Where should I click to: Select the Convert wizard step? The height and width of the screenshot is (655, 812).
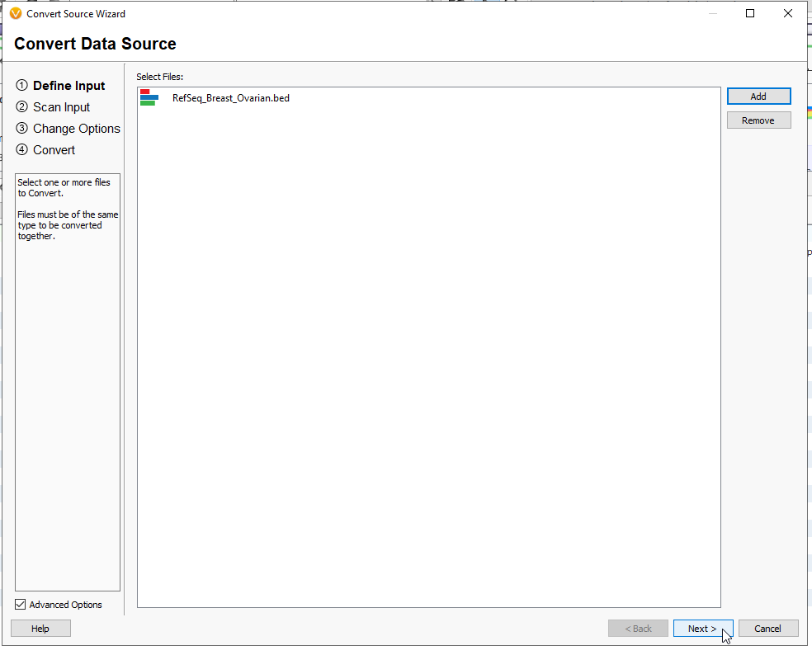point(53,149)
